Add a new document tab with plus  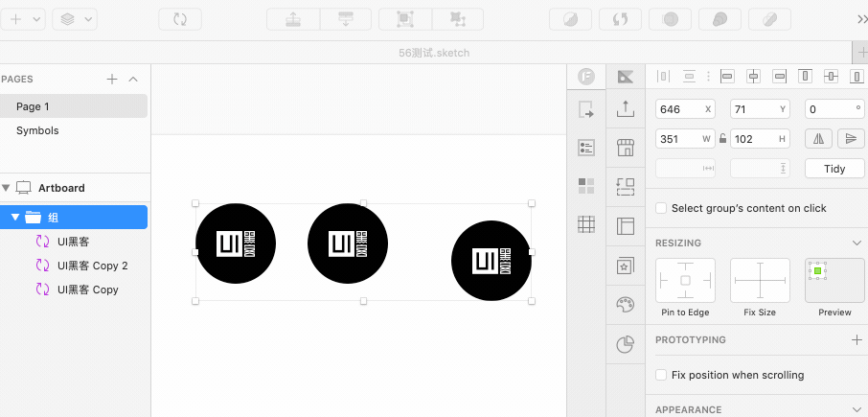point(861,53)
